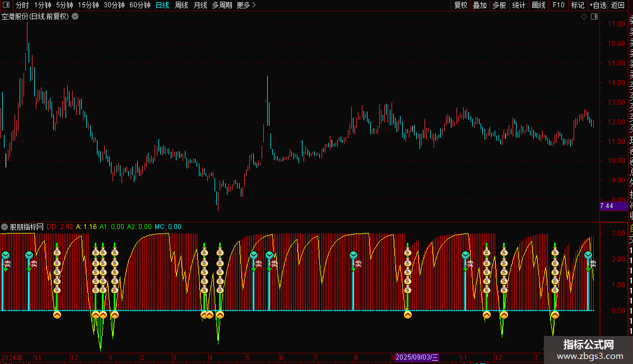This screenshot has height=364, width=633.
Task: Click the 2024年 label on date axis
Action: (12, 357)
